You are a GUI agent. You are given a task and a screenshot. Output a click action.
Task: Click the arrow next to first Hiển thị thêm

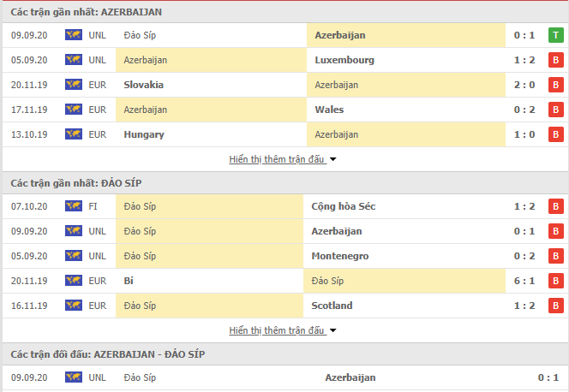[x=332, y=159]
